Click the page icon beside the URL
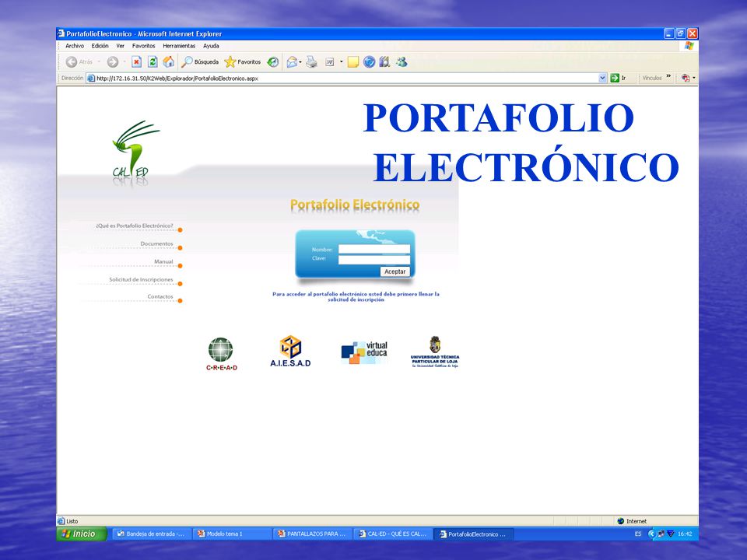 coord(92,78)
